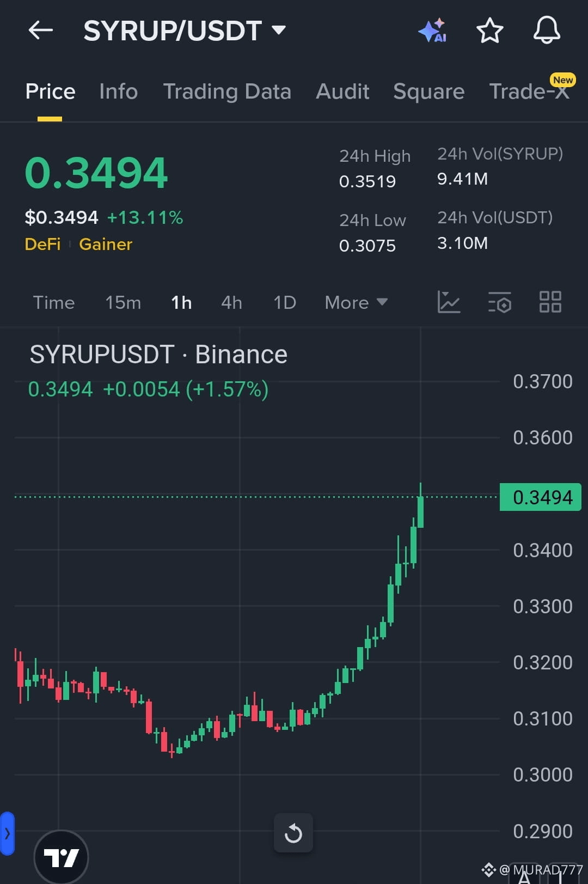588x884 pixels.
Task: Open chart indicators line-chart icon
Action: click(449, 302)
